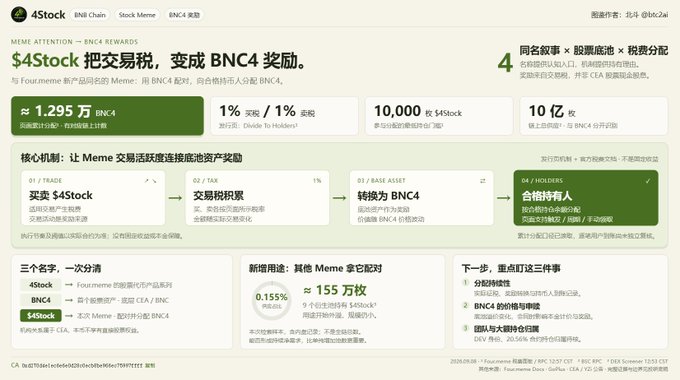Click the arrow next to the 4Stock chip
This screenshot has width=680, height=380.
click(69, 285)
